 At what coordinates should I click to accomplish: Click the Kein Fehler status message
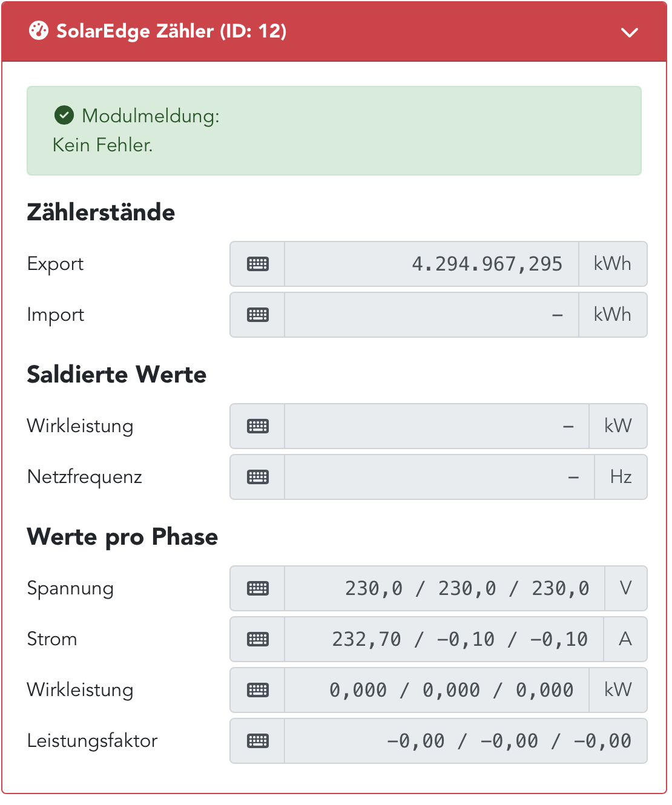point(103,145)
